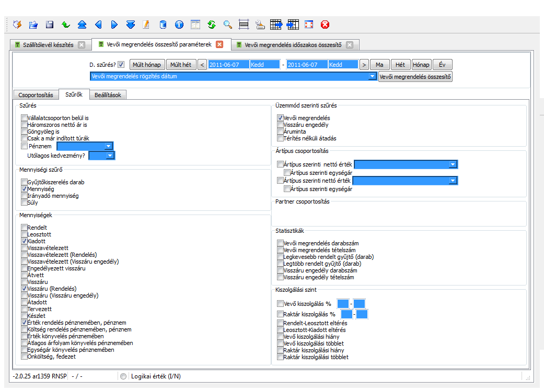Click the end date field 2011-06-07
The width and height of the screenshot is (544, 392).
(x=307, y=65)
